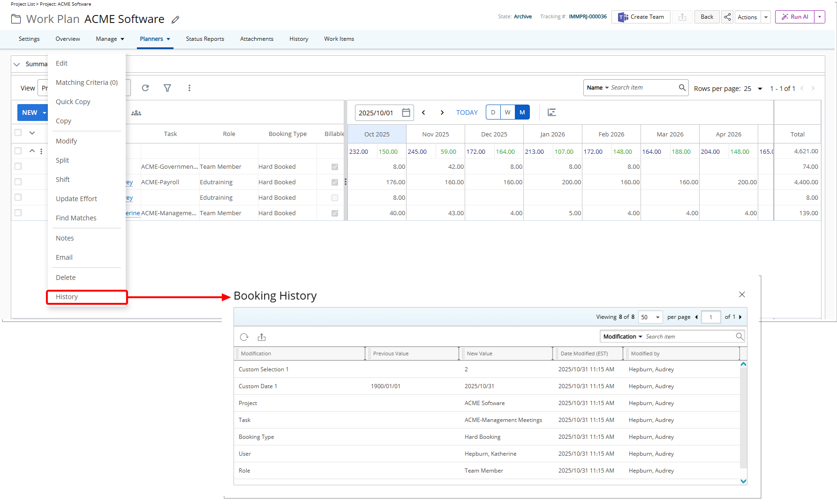Screen dimensions: 837x504
Task: Check the select-all checkbox in grid header
Action: tap(18, 133)
